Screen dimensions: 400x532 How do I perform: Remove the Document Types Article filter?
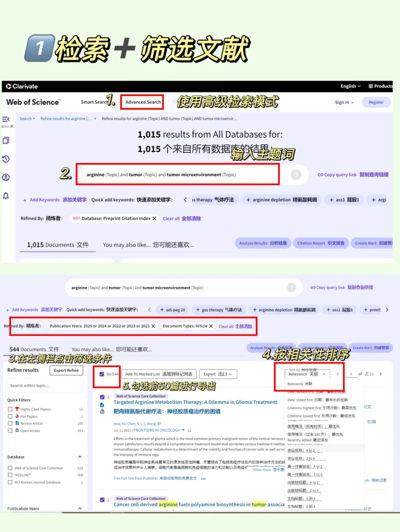tap(211, 326)
